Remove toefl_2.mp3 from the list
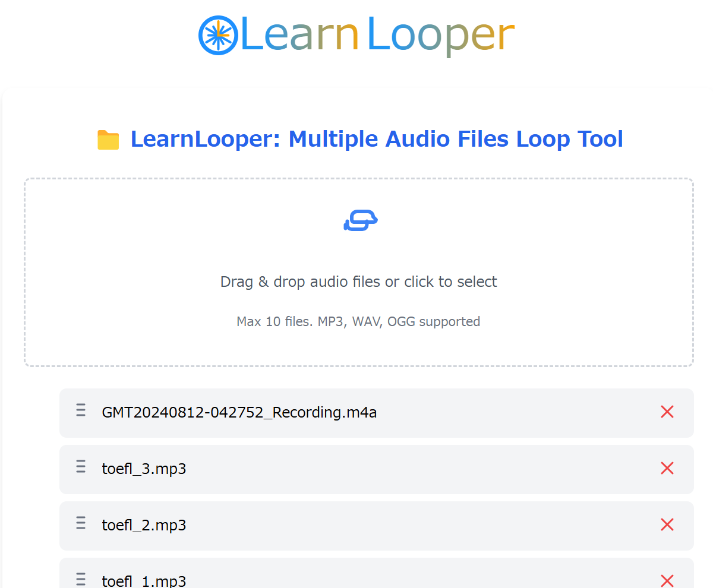This screenshot has width=713, height=588. point(667,524)
